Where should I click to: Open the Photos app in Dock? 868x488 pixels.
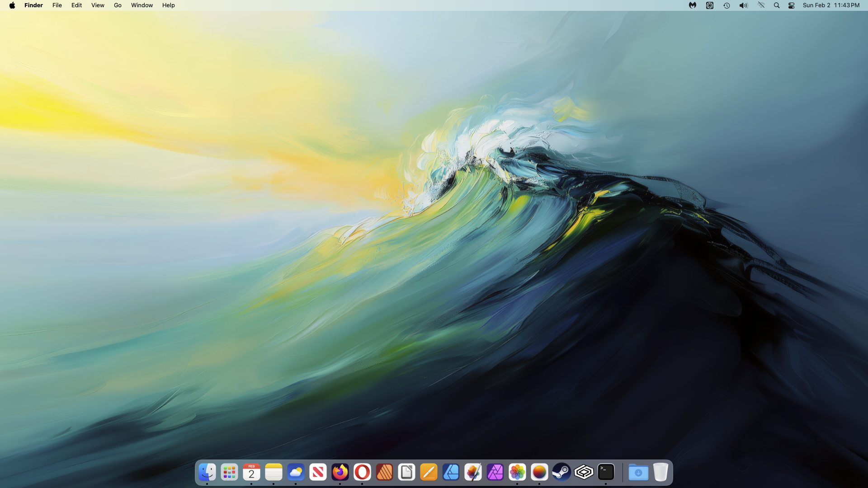click(x=517, y=473)
